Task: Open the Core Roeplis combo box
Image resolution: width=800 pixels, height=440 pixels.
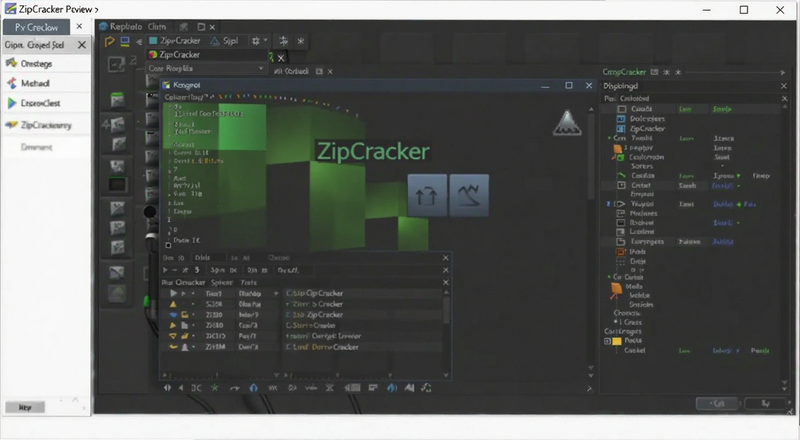Action: tap(206, 68)
